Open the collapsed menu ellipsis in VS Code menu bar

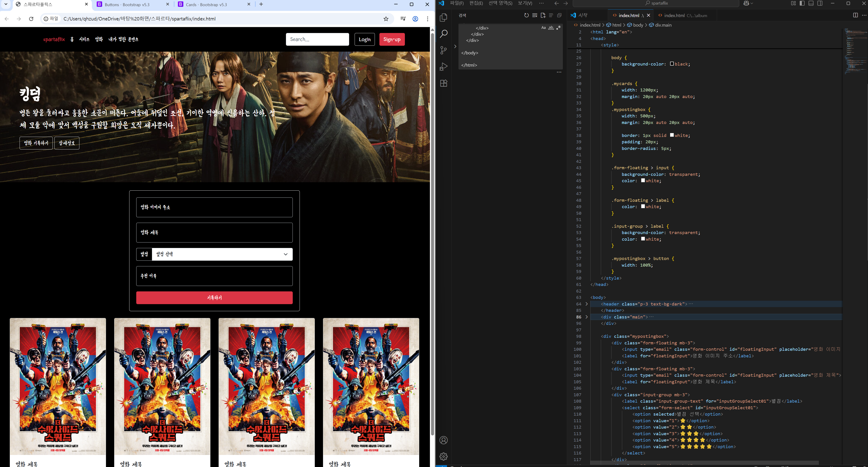542,3
